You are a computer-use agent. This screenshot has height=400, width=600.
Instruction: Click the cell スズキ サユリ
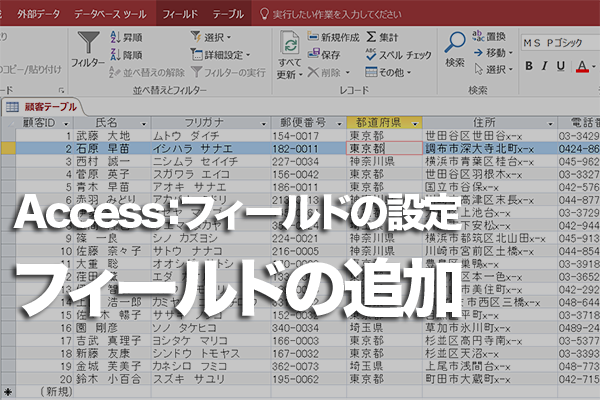(x=211, y=379)
